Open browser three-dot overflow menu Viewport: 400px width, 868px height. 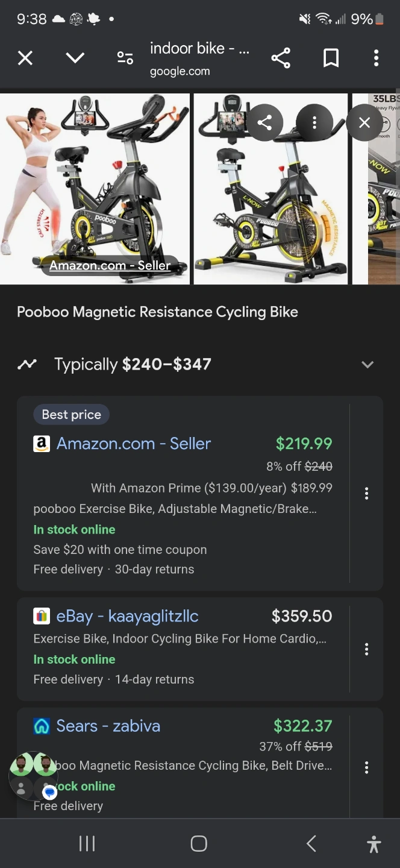[x=376, y=58]
